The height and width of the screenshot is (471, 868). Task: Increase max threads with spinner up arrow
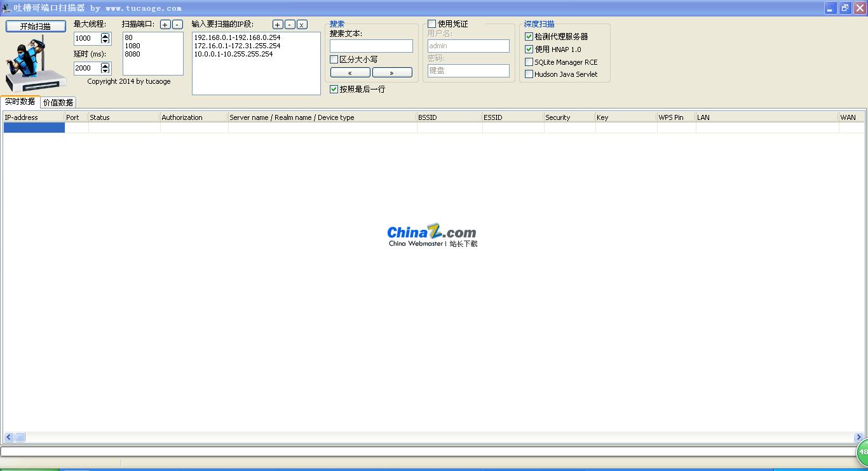105,36
